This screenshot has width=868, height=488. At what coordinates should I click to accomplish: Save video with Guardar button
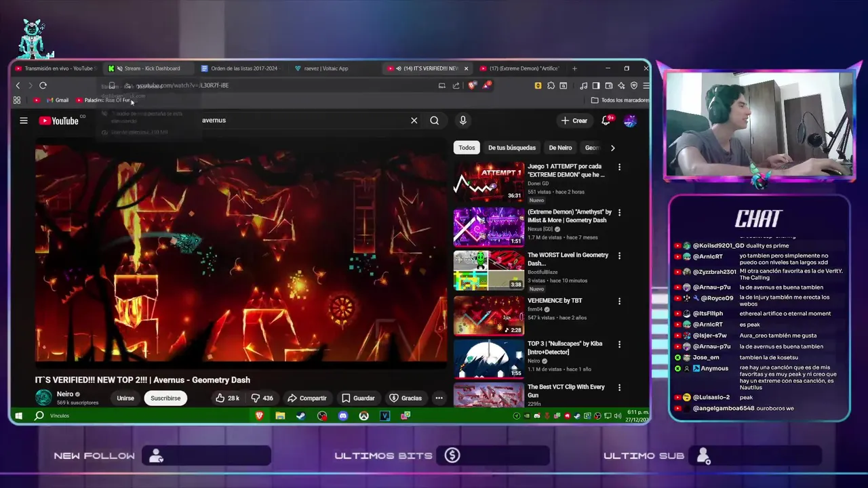[x=358, y=398]
